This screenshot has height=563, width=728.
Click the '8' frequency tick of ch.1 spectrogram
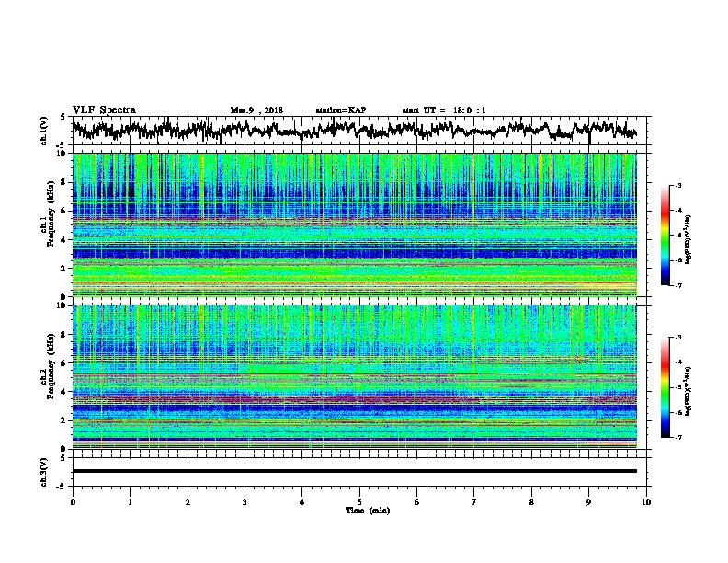(x=63, y=182)
